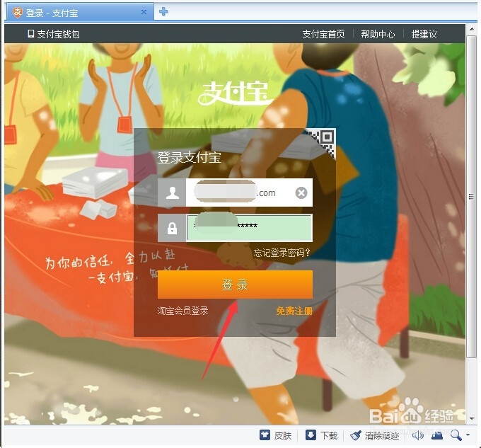Open the 下载 downloads manager
The image size is (481, 448).
click(x=321, y=435)
